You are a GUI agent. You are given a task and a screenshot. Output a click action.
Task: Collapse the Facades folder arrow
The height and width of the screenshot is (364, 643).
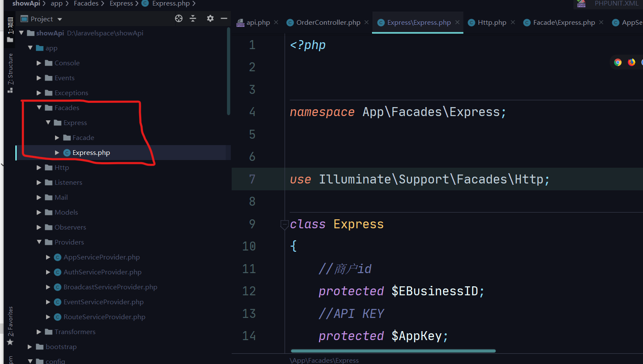coord(39,108)
